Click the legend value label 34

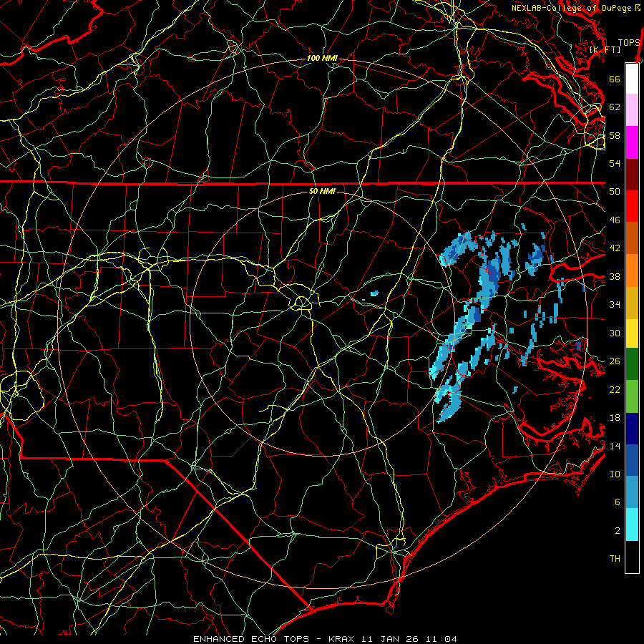(x=615, y=305)
